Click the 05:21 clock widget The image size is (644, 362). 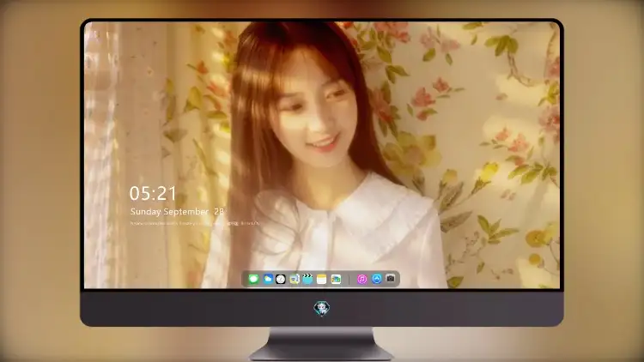(x=153, y=193)
